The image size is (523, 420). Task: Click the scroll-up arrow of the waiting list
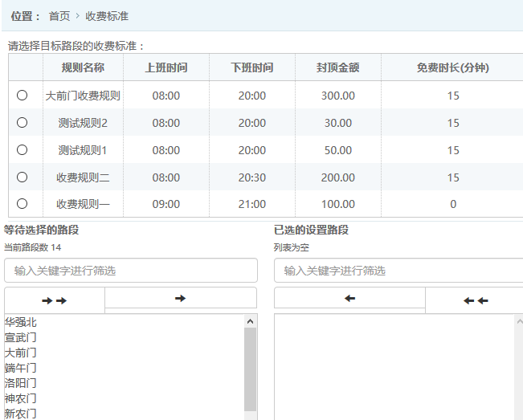click(251, 321)
